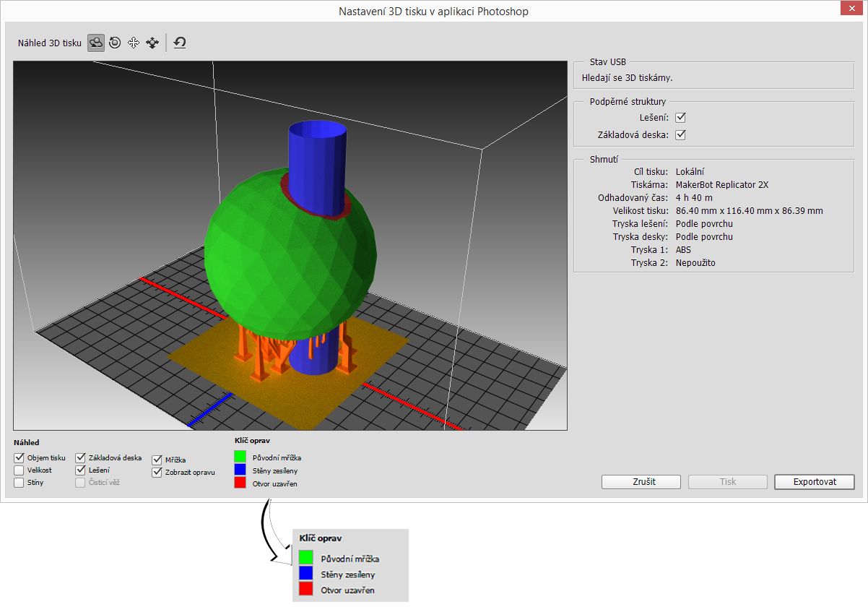
Task: Click the red Otvor uzavřen swatch in the dialog
Action: click(240, 483)
